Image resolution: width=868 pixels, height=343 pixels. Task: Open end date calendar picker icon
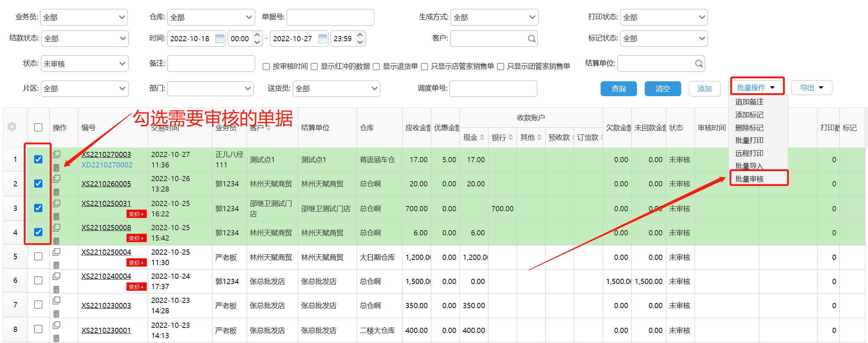coord(322,38)
